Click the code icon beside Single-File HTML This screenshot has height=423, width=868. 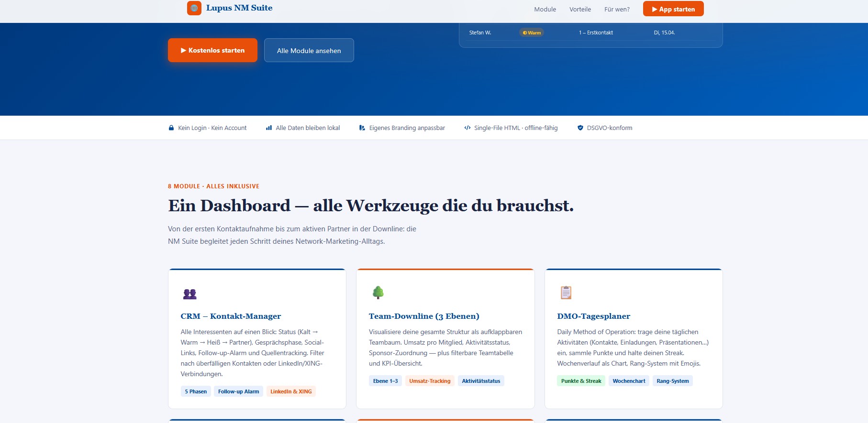tap(467, 128)
